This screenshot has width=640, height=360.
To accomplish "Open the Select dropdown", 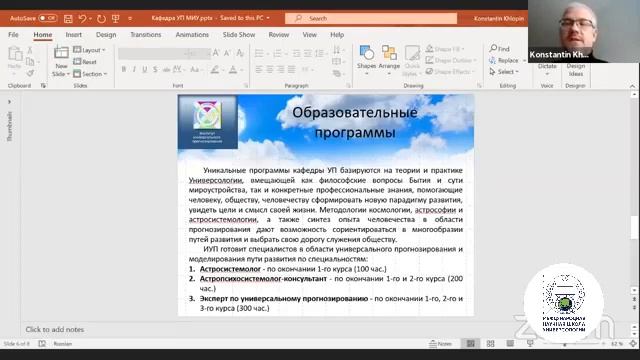I will pyautogui.click(x=504, y=72).
